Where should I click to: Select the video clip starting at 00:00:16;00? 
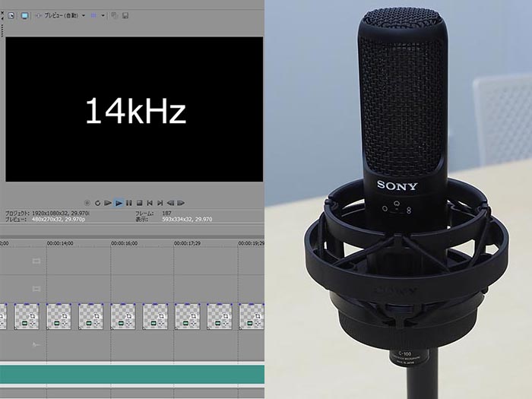pyautogui.click(x=123, y=316)
